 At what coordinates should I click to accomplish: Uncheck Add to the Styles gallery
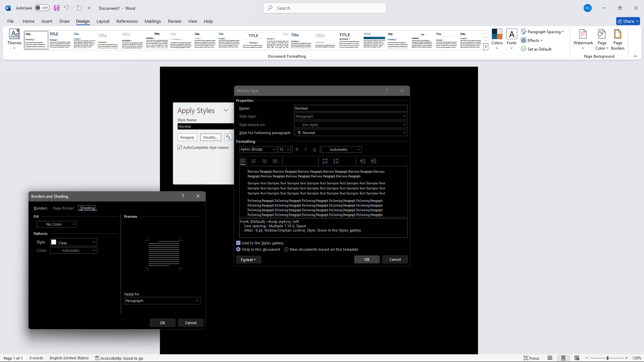click(238, 243)
